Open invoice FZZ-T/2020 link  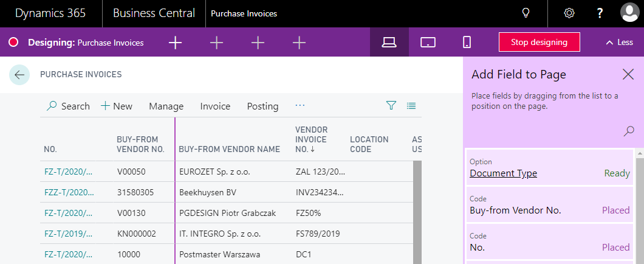coord(69,192)
